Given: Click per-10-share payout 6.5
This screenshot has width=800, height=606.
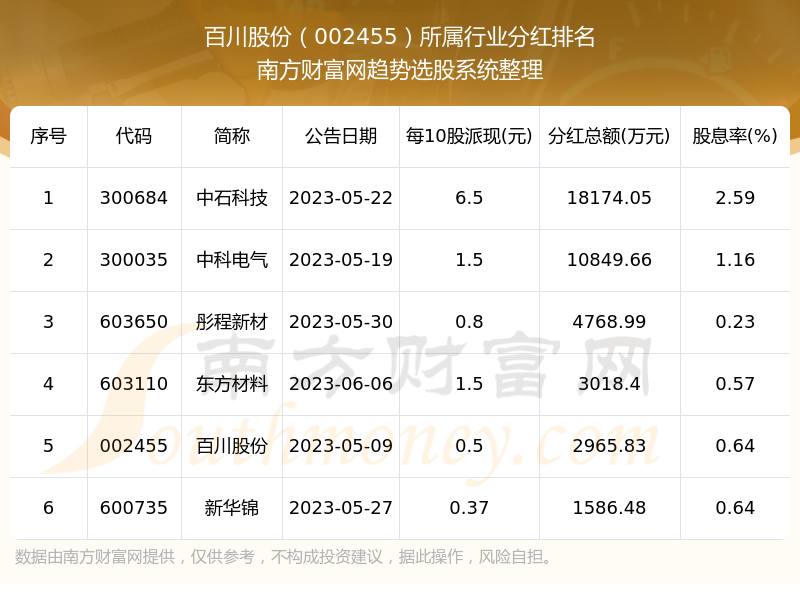Looking at the screenshot, I should coord(469,198).
